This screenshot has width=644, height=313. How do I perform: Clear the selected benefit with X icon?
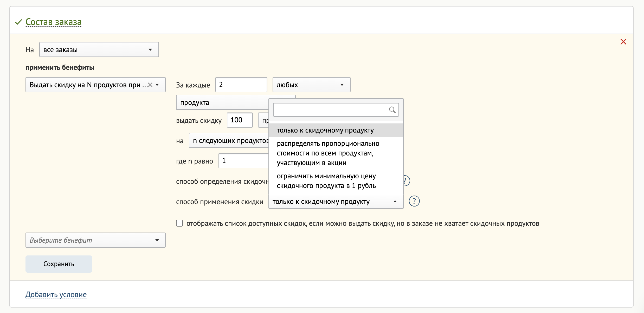point(150,85)
